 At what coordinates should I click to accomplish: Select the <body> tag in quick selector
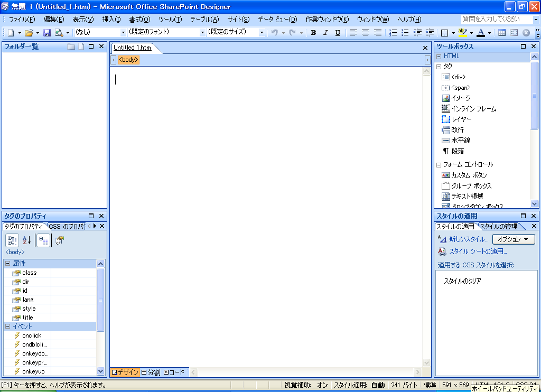[x=128, y=60]
